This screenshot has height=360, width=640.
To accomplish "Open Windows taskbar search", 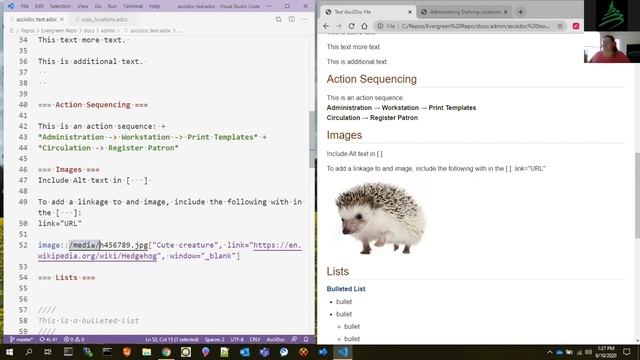I will pyautogui.click(x=29, y=352).
